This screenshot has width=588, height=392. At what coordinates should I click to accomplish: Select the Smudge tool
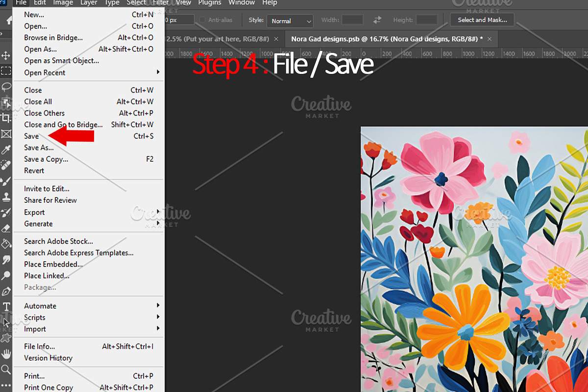[x=6, y=259]
